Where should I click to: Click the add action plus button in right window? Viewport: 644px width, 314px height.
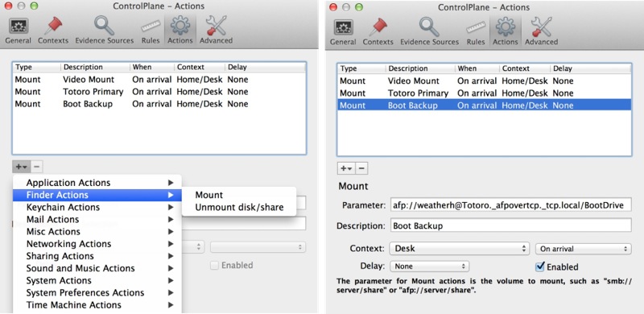(x=346, y=168)
